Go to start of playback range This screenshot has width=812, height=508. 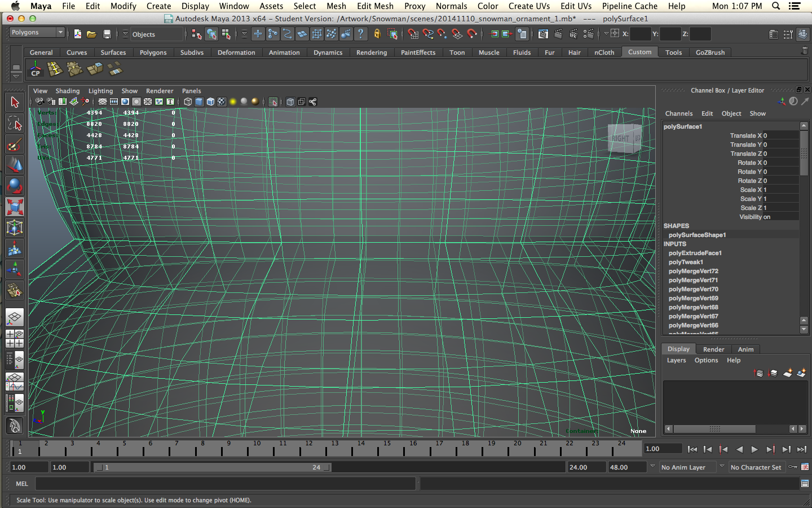click(692, 449)
